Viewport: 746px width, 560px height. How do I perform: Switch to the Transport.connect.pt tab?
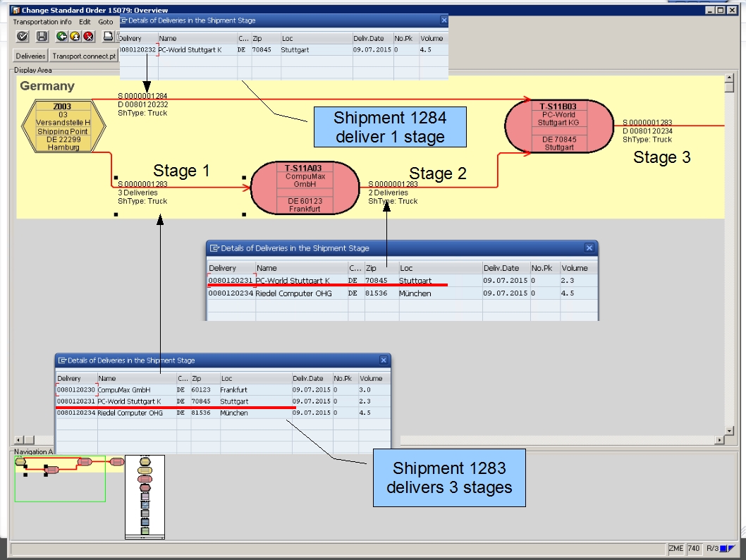(83, 56)
